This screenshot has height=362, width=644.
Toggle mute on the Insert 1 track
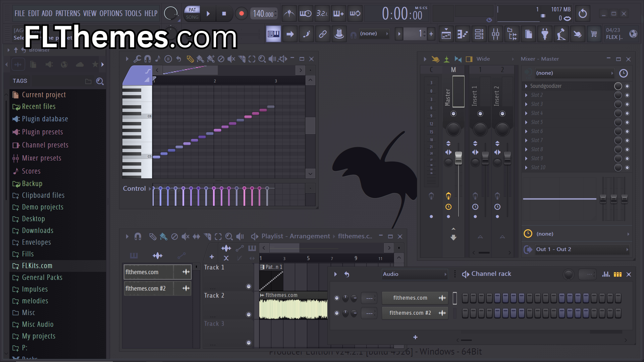tap(480, 114)
